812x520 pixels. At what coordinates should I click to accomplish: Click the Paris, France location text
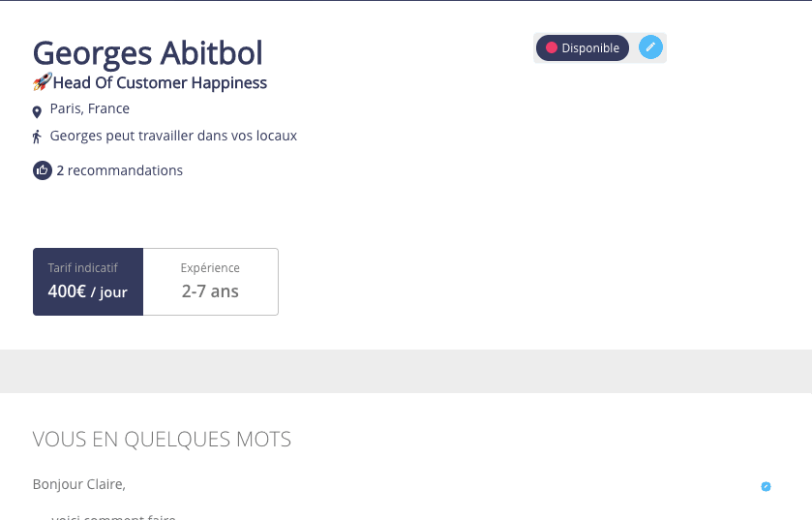coord(90,108)
